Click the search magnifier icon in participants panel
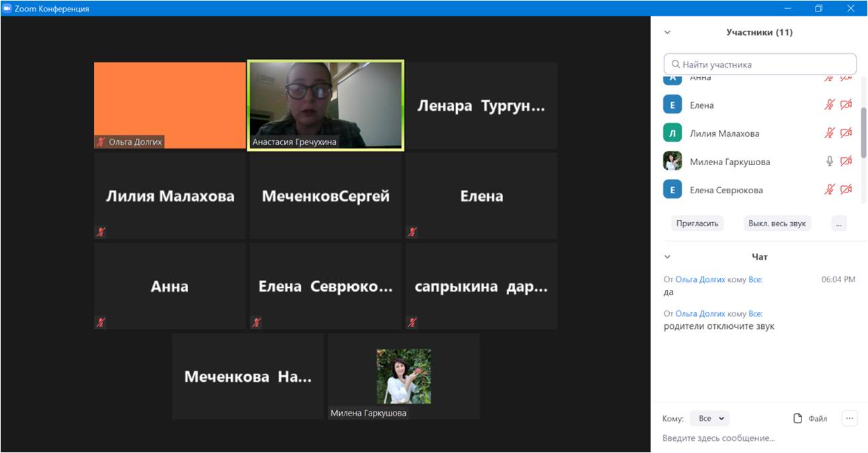The image size is (868, 453). pos(675,64)
